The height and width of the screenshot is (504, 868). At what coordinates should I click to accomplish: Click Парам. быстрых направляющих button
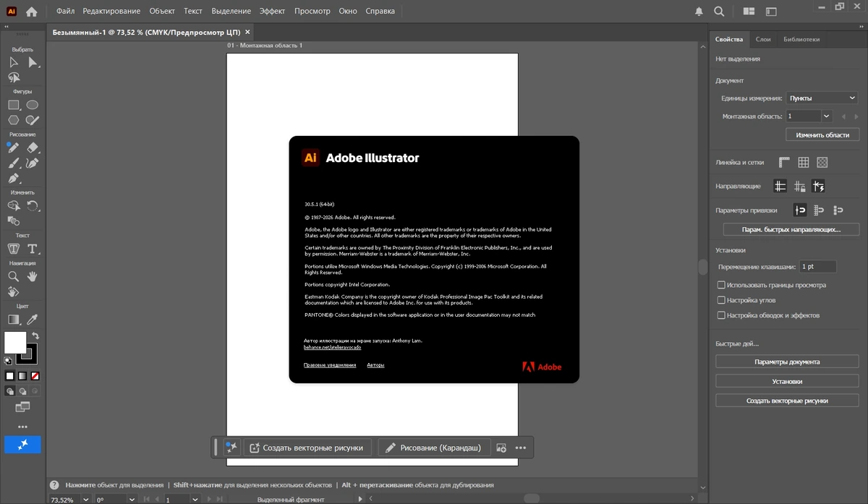pyautogui.click(x=791, y=229)
